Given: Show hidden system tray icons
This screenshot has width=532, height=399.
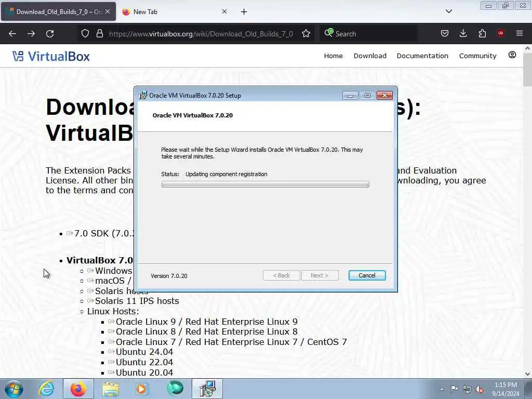Looking at the screenshot, I should pyautogui.click(x=442, y=389).
